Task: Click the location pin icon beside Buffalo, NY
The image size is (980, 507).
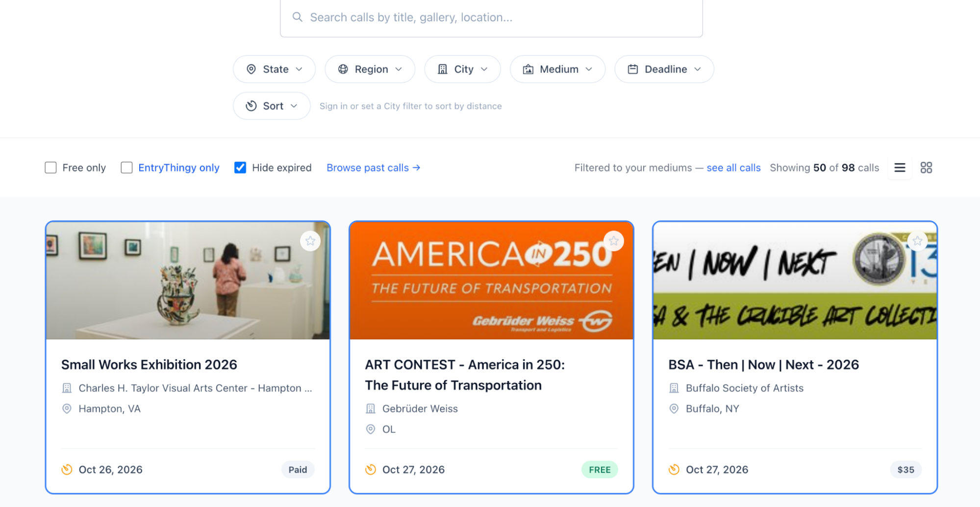Action: (674, 409)
